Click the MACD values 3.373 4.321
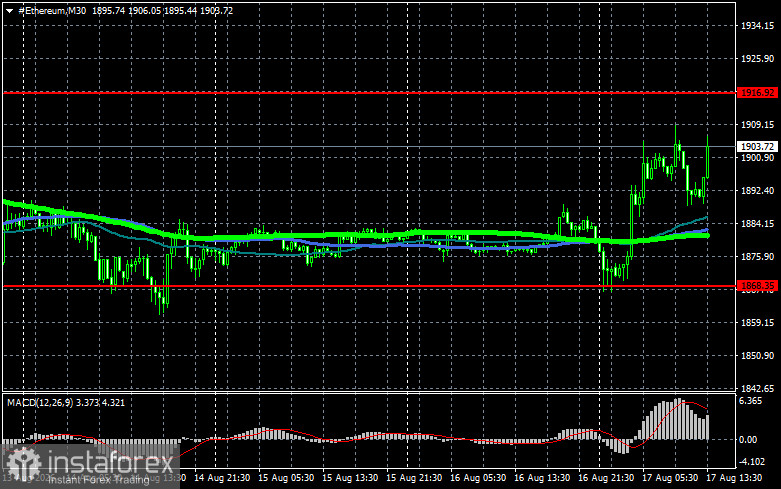This screenshot has width=781, height=489. (101, 402)
